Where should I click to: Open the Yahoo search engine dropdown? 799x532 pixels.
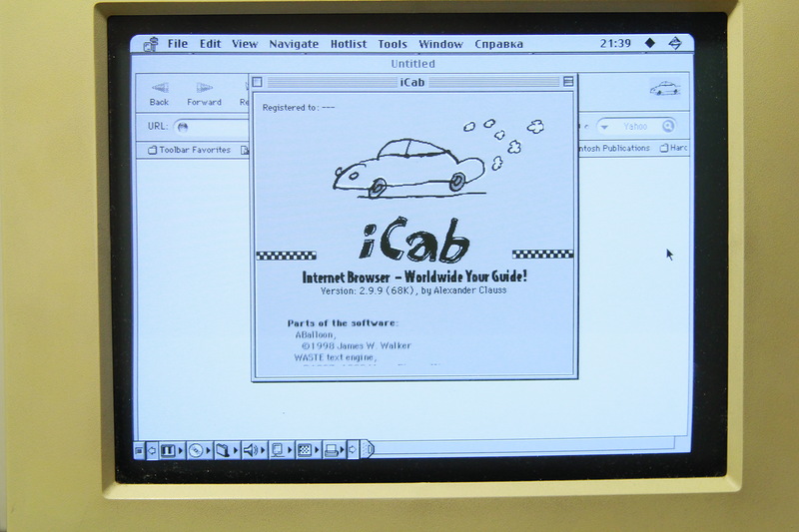coord(605,126)
